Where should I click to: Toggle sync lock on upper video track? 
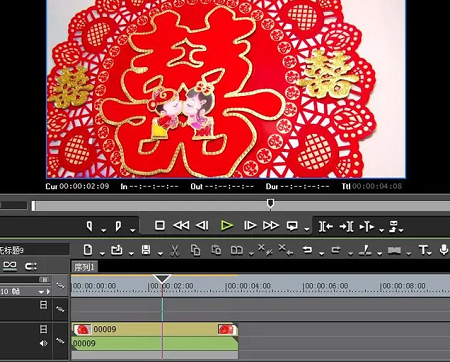click(60, 310)
